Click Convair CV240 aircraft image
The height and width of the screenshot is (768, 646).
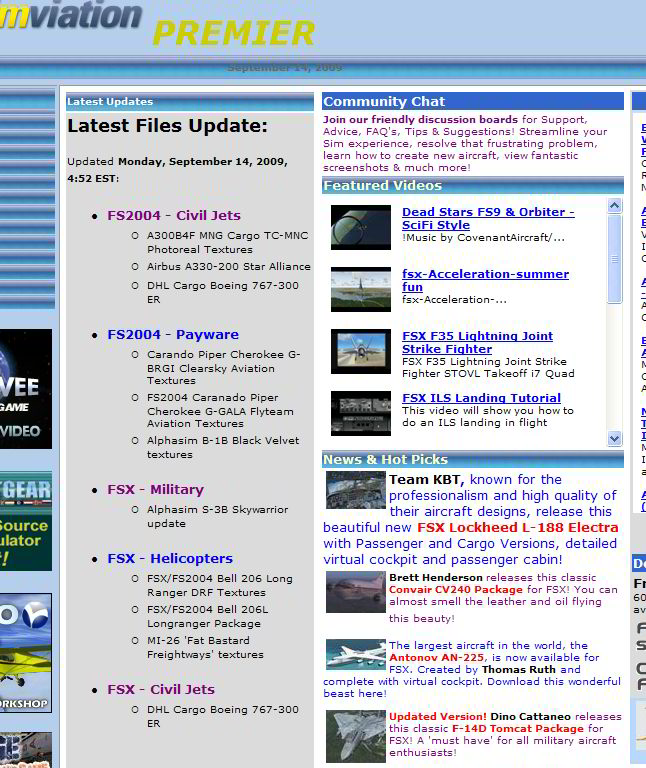point(355,592)
